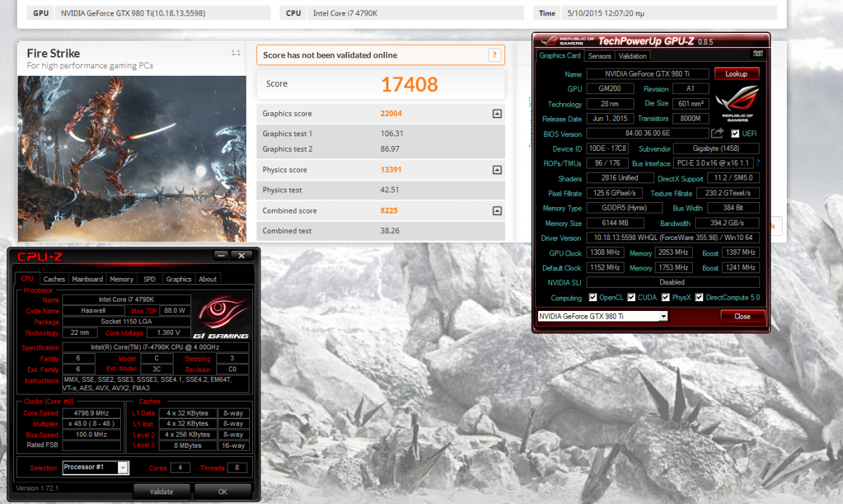This screenshot has height=504, width=843.
Task: Click the Validate button in CPU-Z
Action: (x=162, y=491)
